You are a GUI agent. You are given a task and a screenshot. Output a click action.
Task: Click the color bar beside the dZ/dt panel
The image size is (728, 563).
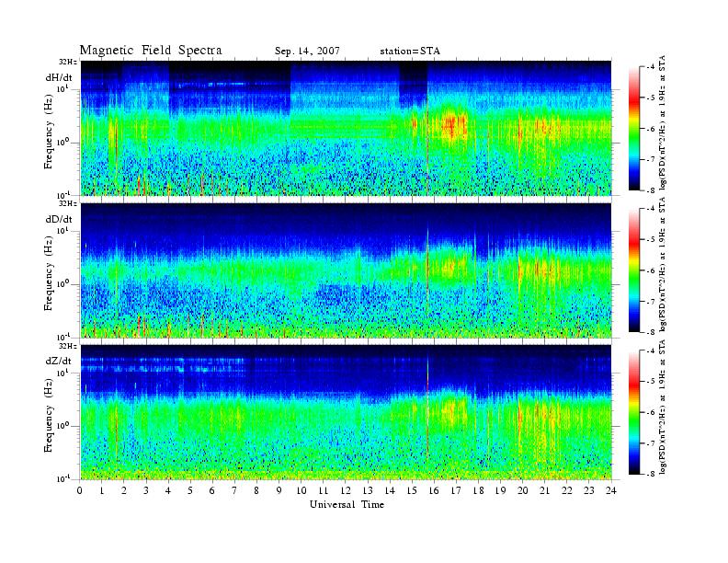point(633,412)
